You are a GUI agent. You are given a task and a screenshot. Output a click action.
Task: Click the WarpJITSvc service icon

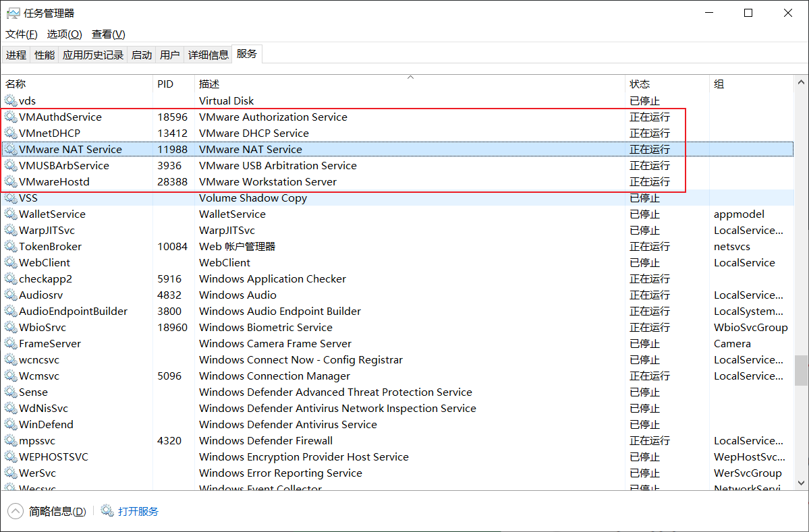pyautogui.click(x=11, y=230)
